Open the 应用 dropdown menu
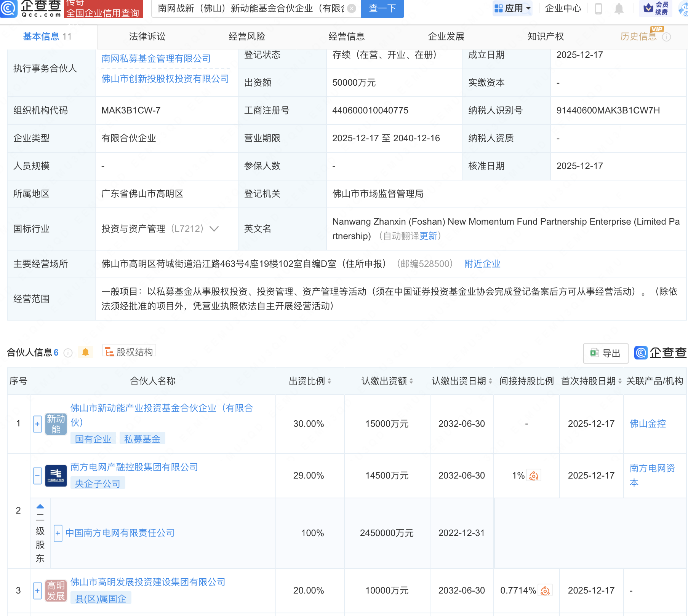 (512, 8)
